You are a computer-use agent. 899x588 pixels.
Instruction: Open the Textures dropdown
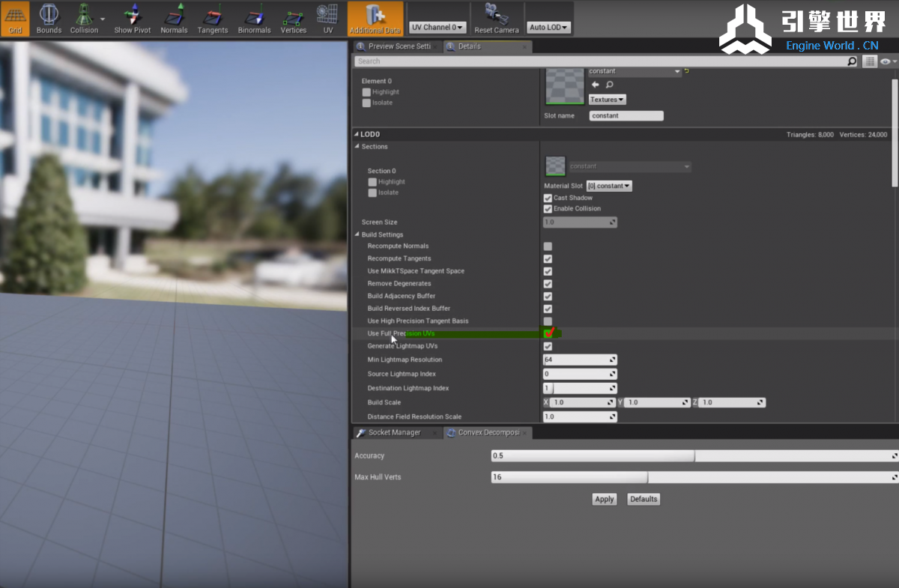607,100
